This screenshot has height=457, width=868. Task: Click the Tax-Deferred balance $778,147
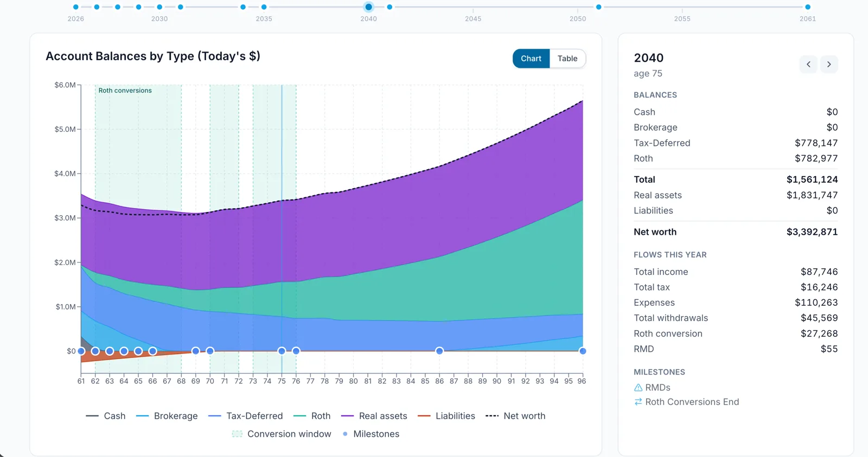pos(816,143)
